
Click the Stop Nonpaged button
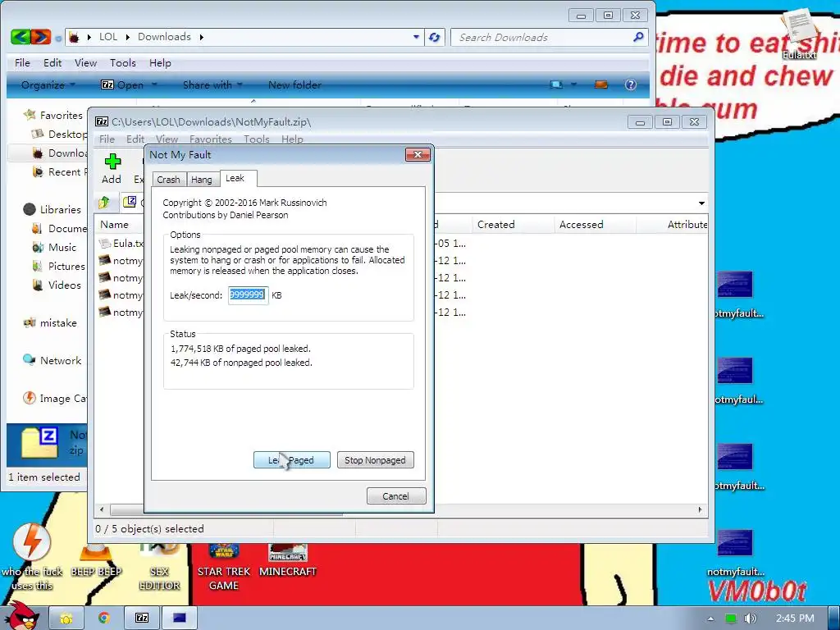375,460
